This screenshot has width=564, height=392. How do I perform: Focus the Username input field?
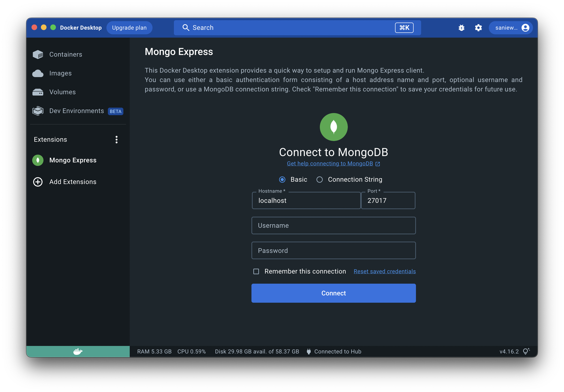coord(333,225)
